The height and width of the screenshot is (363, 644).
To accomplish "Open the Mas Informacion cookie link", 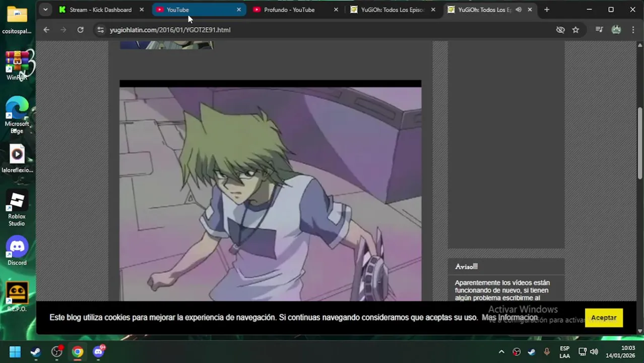I will [x=509, y=318].
